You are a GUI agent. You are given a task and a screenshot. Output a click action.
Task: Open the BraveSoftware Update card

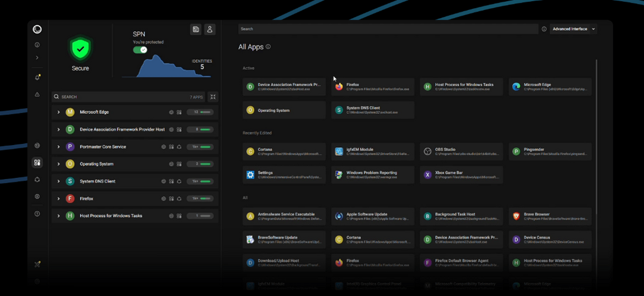click(x=284, y=239)
